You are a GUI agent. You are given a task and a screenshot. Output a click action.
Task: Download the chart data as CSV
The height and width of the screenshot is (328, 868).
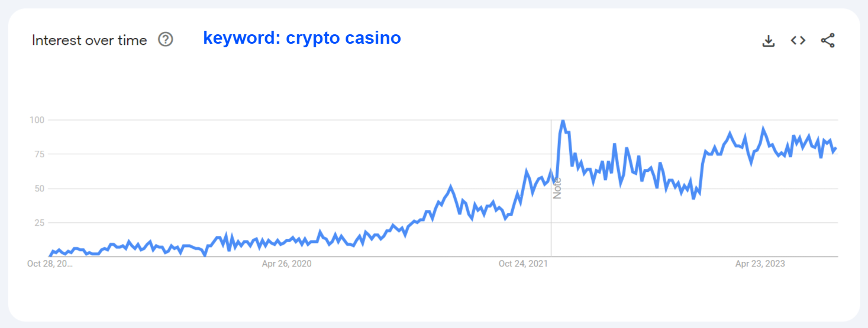(x=768, y=41)
